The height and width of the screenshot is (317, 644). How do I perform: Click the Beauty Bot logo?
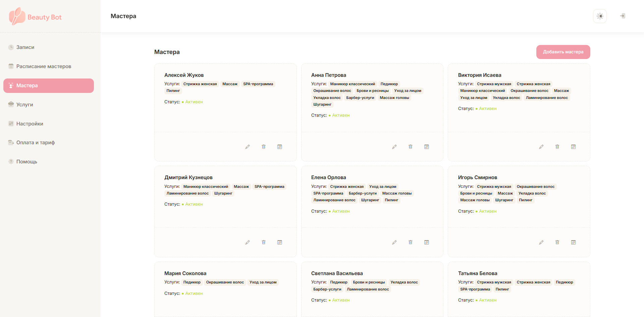35,17
